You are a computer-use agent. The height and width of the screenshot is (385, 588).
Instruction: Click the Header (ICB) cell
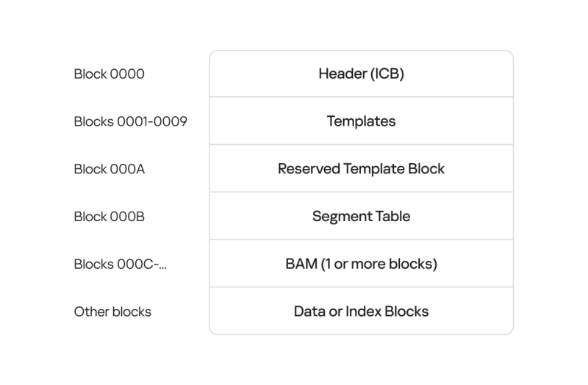(361, 74)
